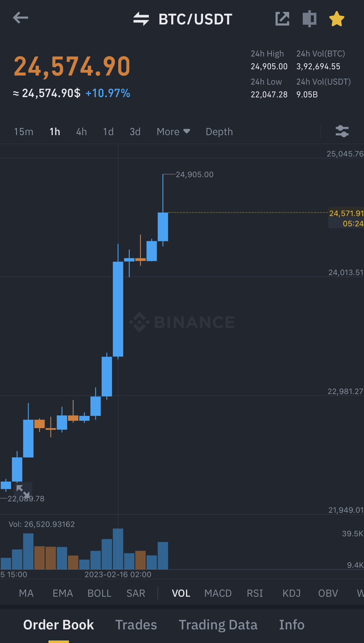
Task: Enable the MACD indicator
Action: click(x=218, y=593)
